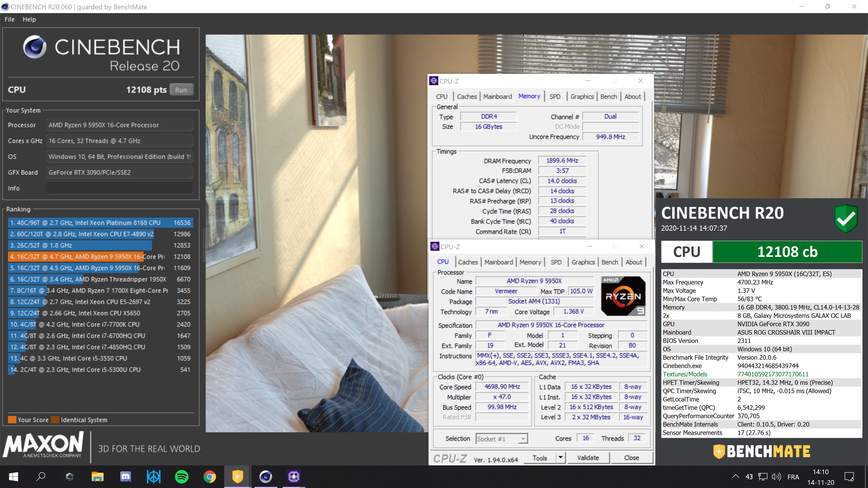Viewport: 868px width, 488px height.
Task: Open the Help menu in Cinebench
Action: pos(29,19)
